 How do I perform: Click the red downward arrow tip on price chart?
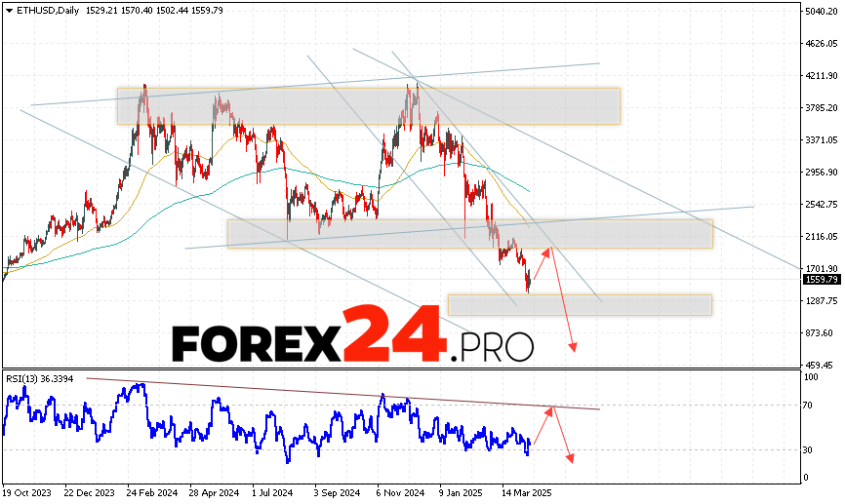(x=574, y=349)
